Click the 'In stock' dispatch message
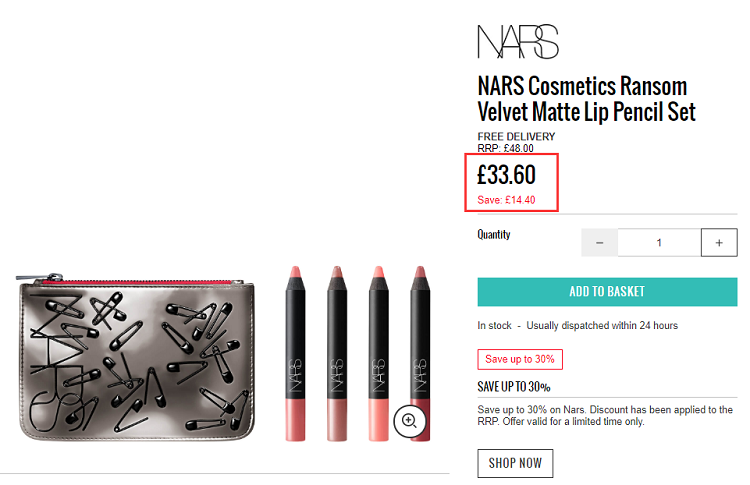 click(577, 326)
